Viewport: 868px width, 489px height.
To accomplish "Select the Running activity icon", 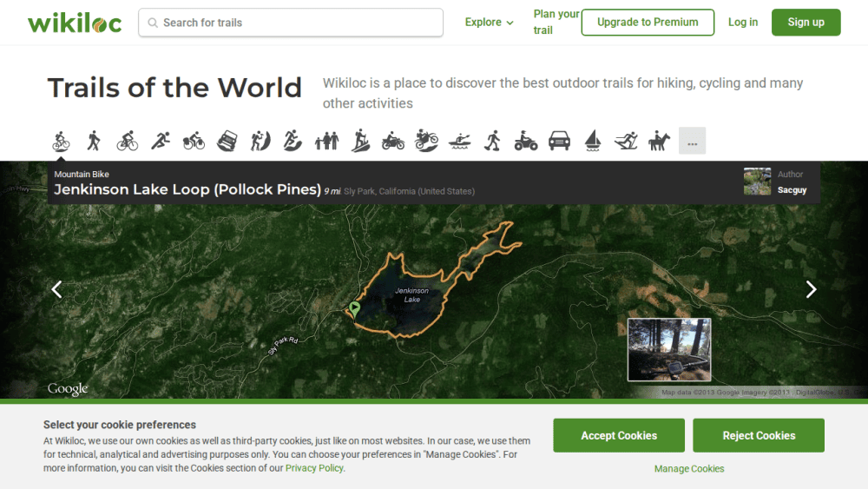I will pyautogui.click(x=161, y=141).
